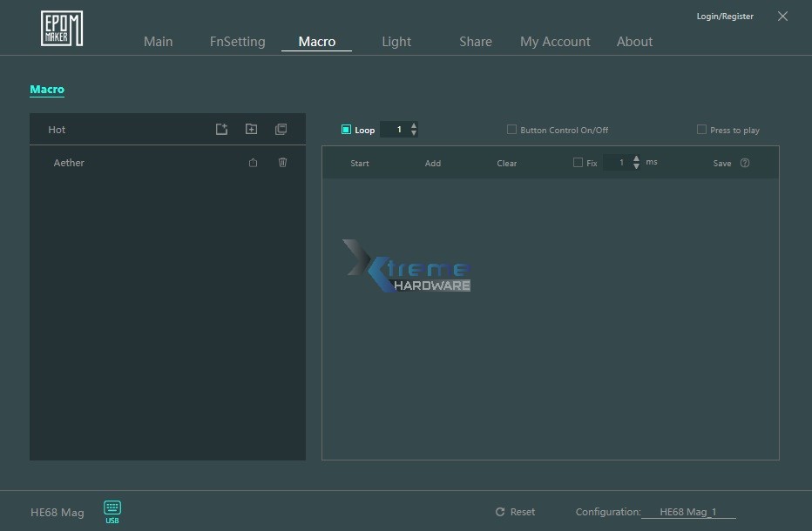Copy the selected macro
The width and height of the screenshot is (812, 531).
click(x=281, y=129)
